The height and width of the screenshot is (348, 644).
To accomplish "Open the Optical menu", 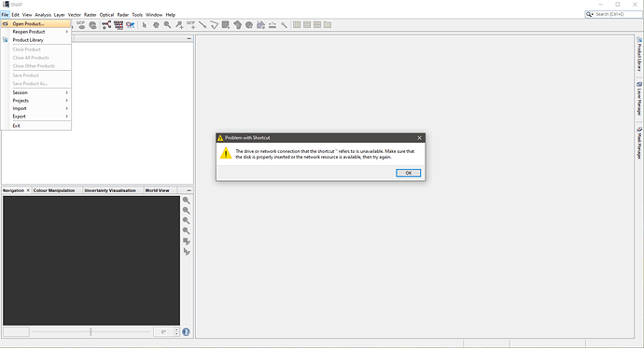I will point(106,15).
